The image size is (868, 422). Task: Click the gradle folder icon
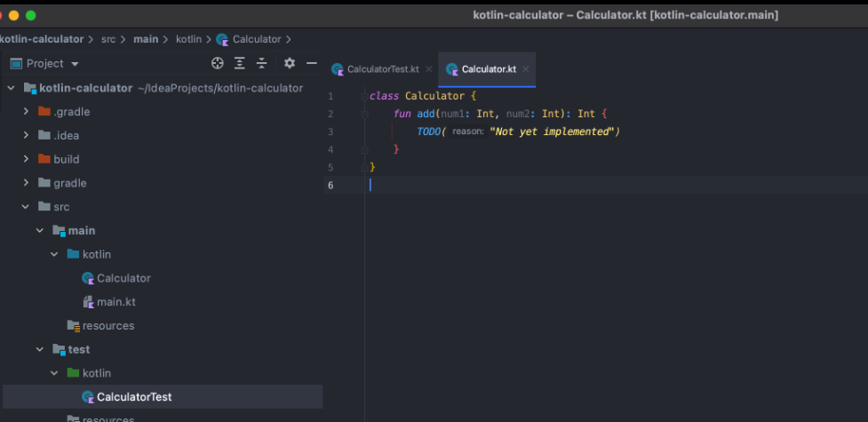(44, 183)
